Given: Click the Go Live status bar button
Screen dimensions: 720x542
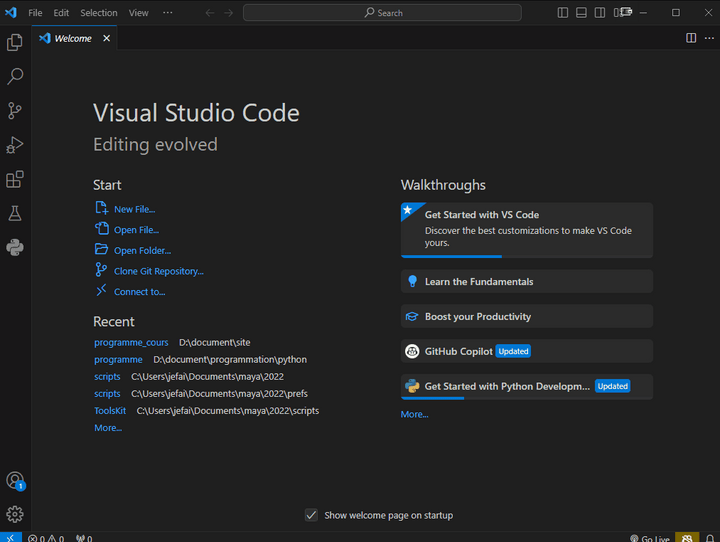Looking at the screenshot, I should coord(650,538).
